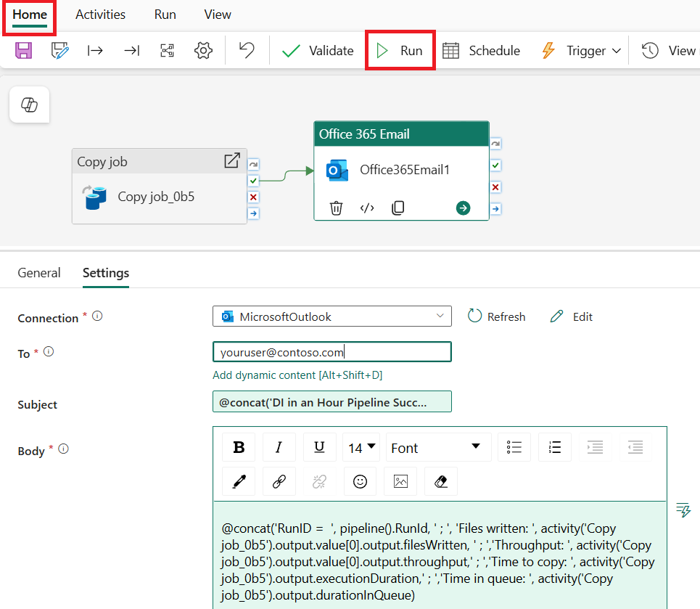Open the pipeline settings gear

[202, 50]
